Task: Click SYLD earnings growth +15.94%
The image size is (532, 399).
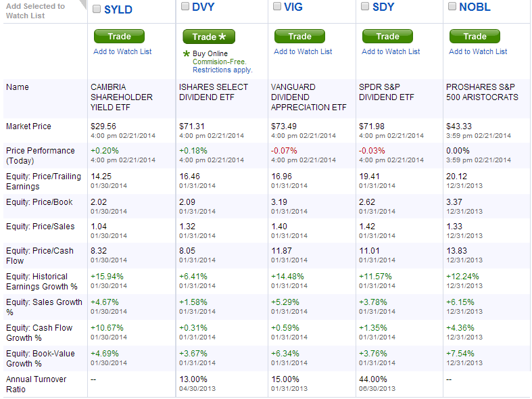Action: tap(107, 277)
